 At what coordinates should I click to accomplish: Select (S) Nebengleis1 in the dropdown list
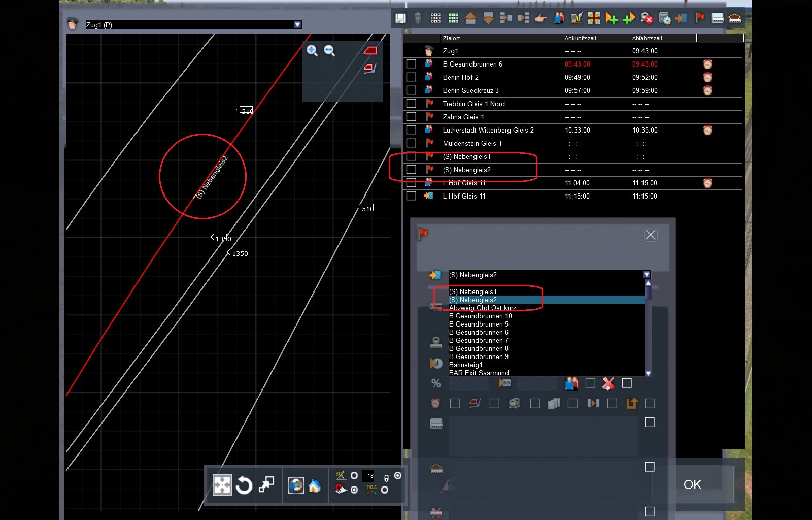(x=473, y=291)
